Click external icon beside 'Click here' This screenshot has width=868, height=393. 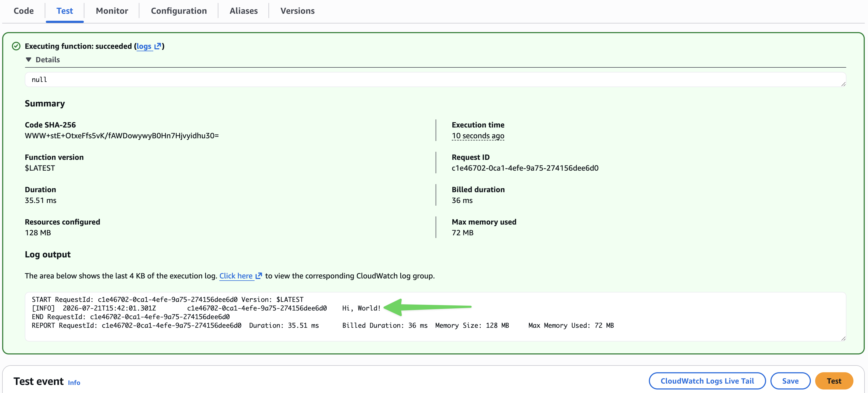tap(259, 276)
